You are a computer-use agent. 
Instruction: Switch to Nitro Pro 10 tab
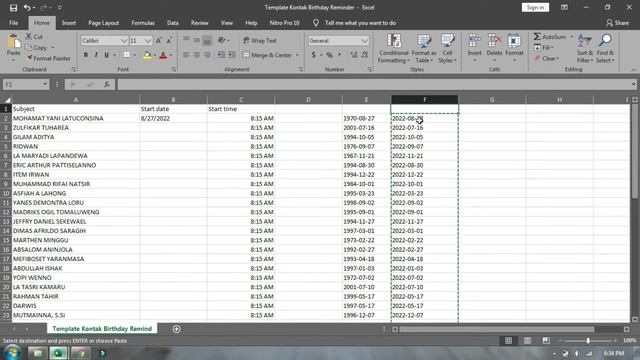pos(284,23)
